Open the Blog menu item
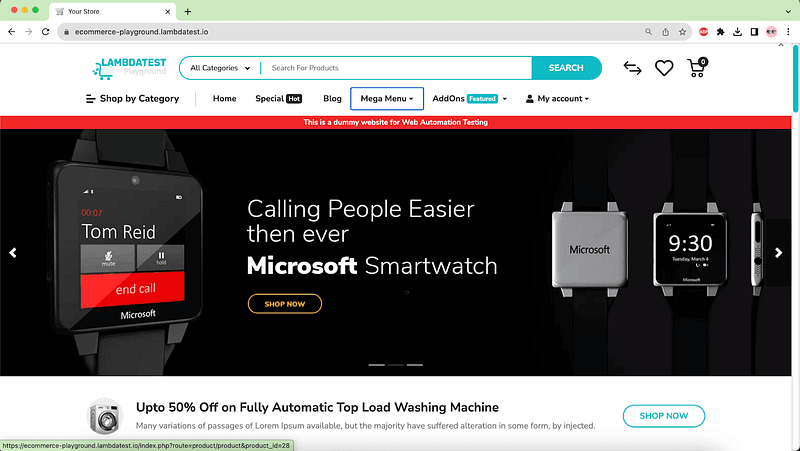 pos(332,98)
